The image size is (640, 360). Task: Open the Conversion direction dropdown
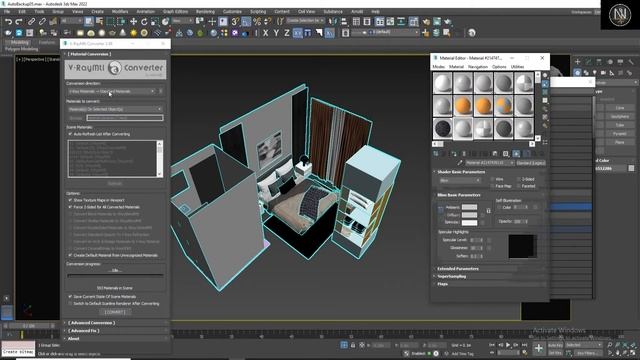[x=112, y=91]
